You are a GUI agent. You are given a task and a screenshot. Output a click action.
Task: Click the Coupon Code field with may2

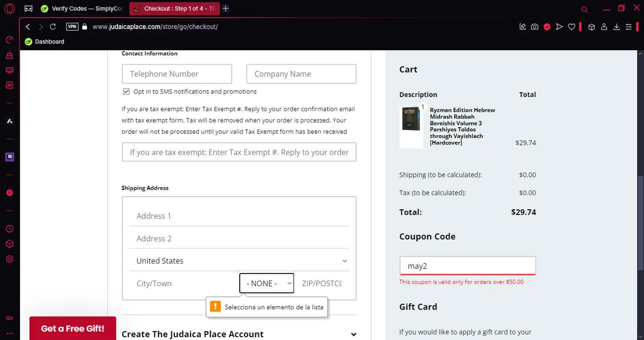coord(468,266)
